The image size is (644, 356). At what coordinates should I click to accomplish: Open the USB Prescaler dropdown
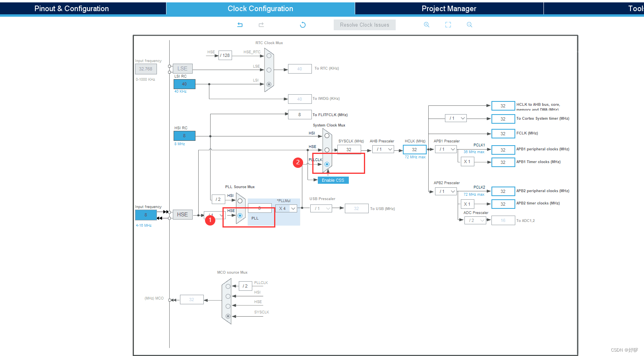321,208
